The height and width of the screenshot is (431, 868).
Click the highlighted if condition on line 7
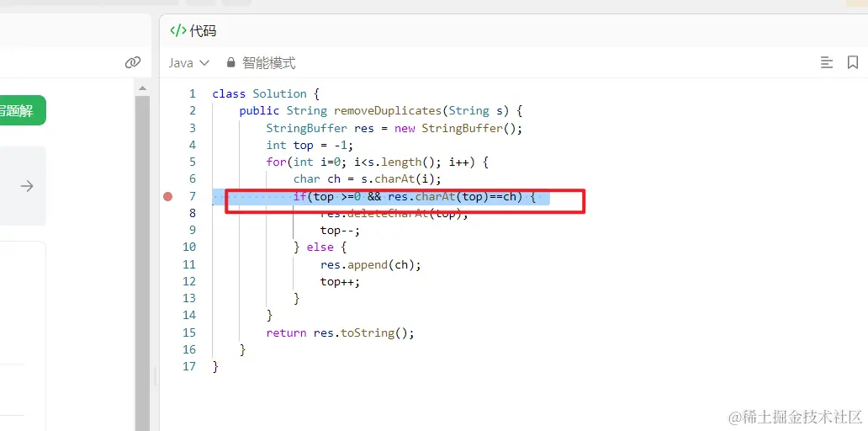tap(415, 196)
